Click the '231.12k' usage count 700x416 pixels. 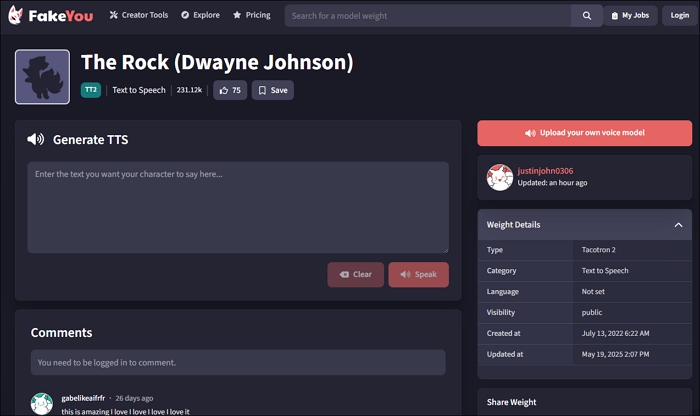point(189,90)
